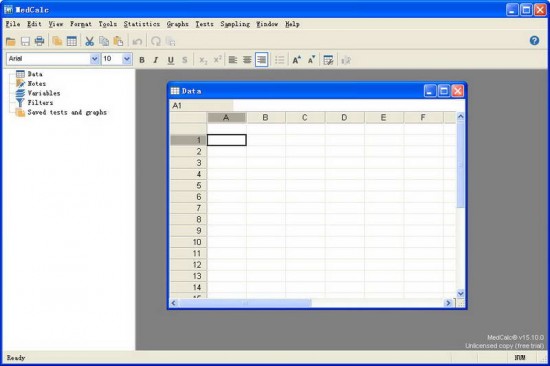The image size is (550, 366).
Task: Select row header 7
Action: pos(188,208)
